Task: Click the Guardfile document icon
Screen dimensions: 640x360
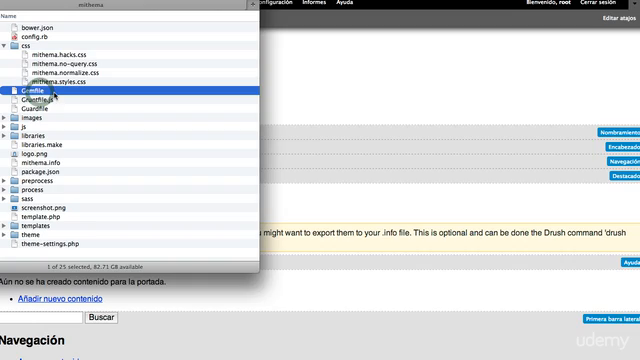Action: tap(14, 109)
